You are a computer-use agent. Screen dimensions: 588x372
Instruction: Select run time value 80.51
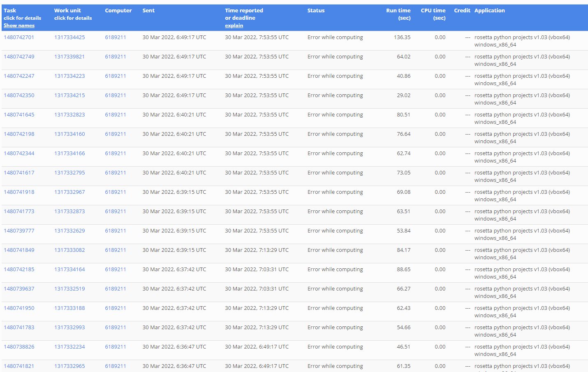click(403, 114)
